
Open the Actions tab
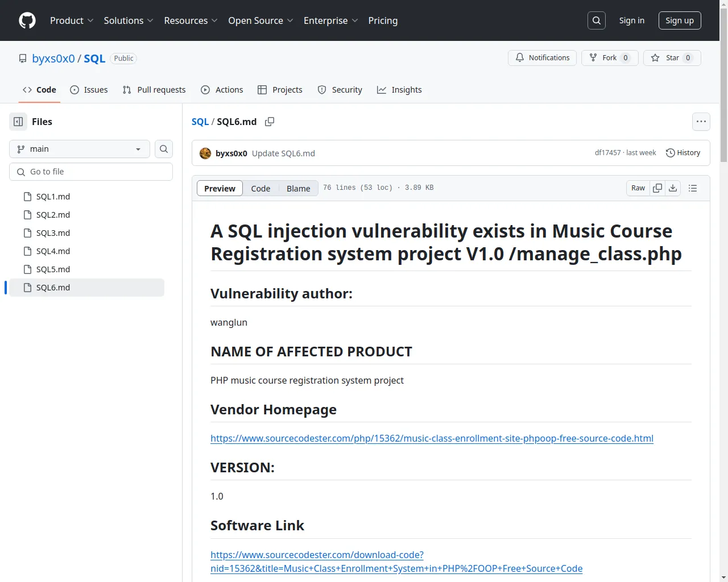pyautogui.click(x=222, y=90)
